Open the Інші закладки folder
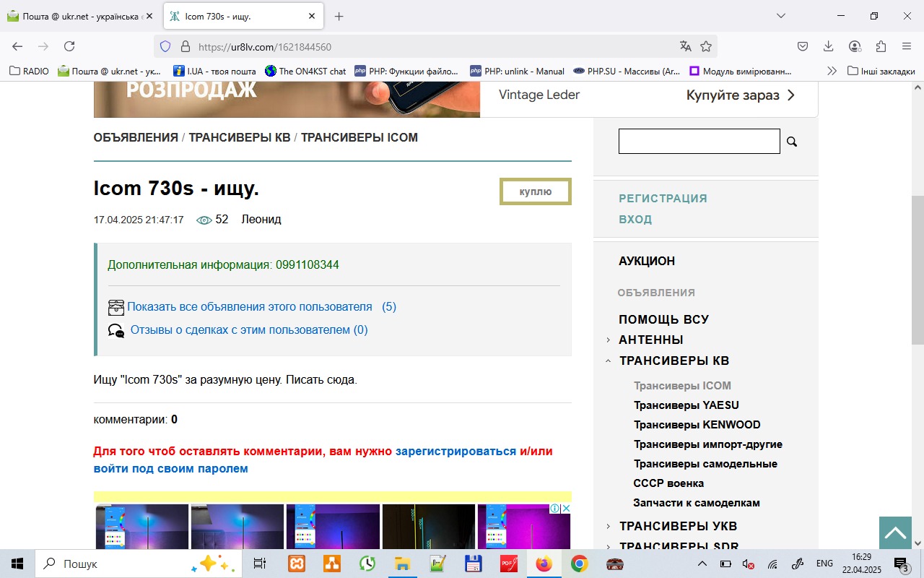The image size is (924, 578). coord(881,71)
